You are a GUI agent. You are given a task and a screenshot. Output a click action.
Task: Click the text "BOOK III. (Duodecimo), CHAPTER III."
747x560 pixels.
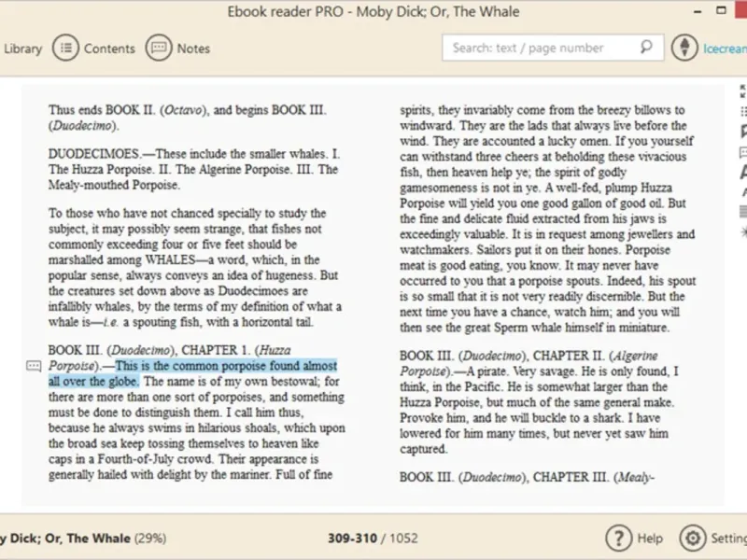504,477
